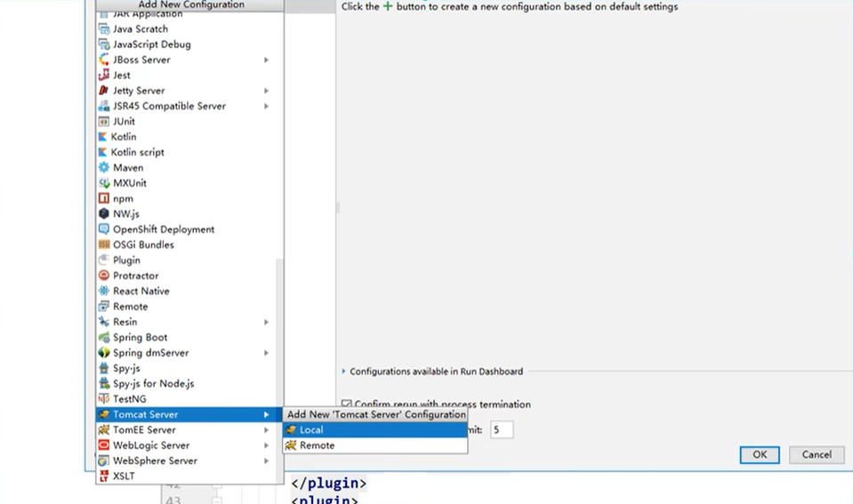
Task: Click the </plugin> line in editor
Action: (328, 483)
